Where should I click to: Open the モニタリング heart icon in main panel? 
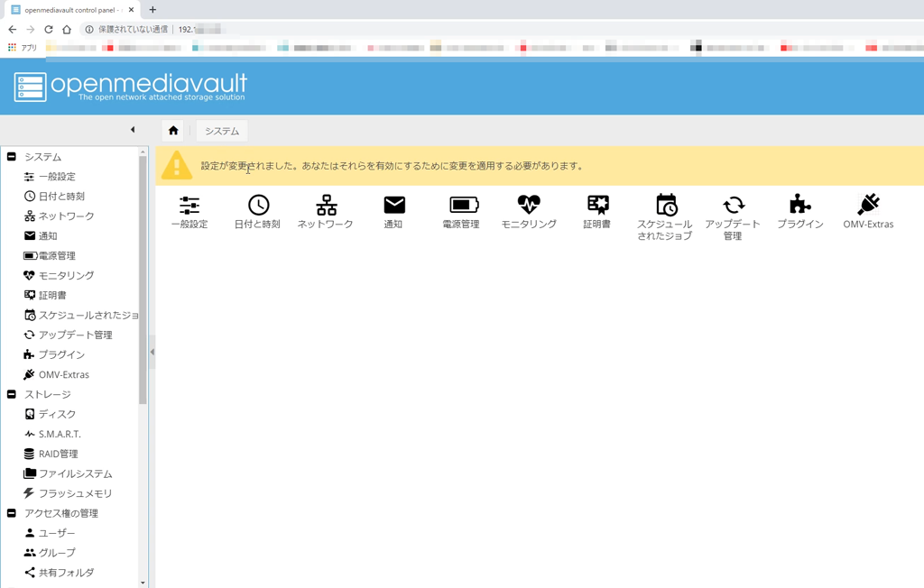(529, 206)
